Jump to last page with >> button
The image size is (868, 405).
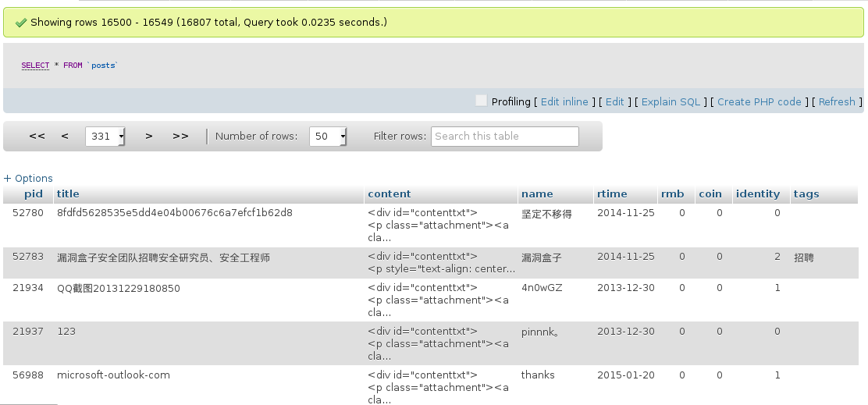point(180,136)
